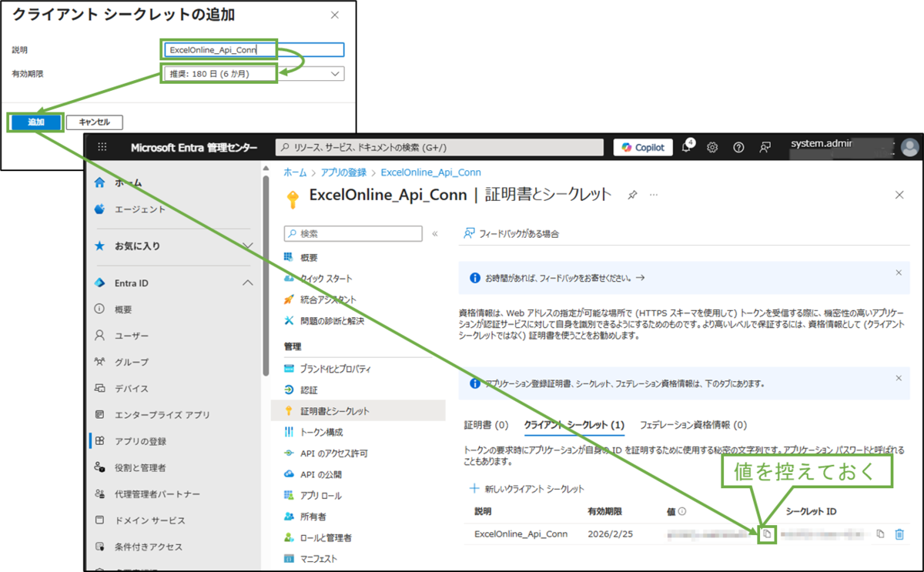Screen dimensions: 924x572
Task: Click the resource menu 検索 box
Action: click(x=353, y=233)
